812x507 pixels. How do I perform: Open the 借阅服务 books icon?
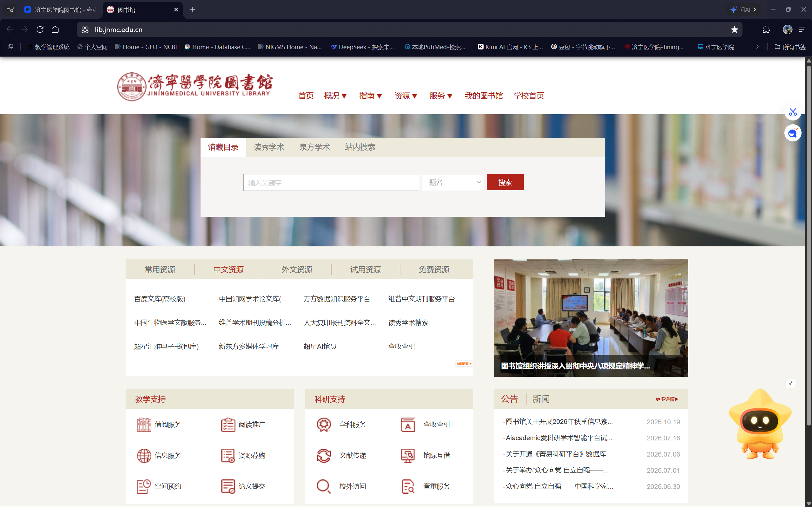pyautogui.click(x=144, y=425)
